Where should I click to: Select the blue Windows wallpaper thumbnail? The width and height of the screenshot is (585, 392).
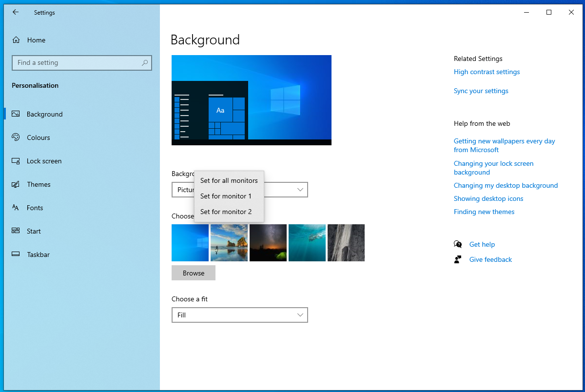[190, 243]
